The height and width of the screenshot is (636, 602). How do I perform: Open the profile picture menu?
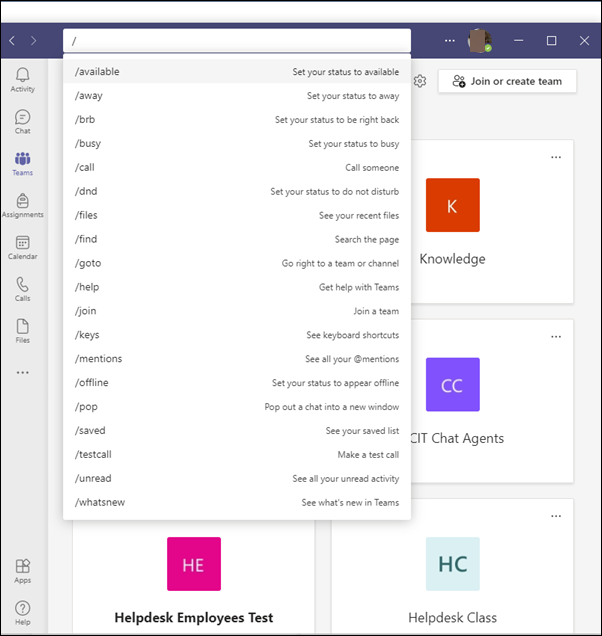pyautogui.click(x=480, y=41)
